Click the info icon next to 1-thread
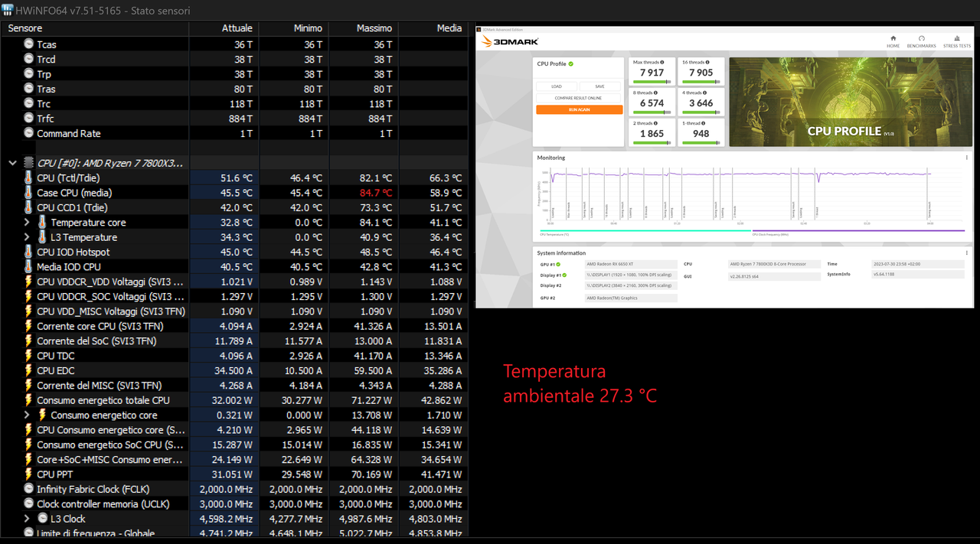 [703, 123]
